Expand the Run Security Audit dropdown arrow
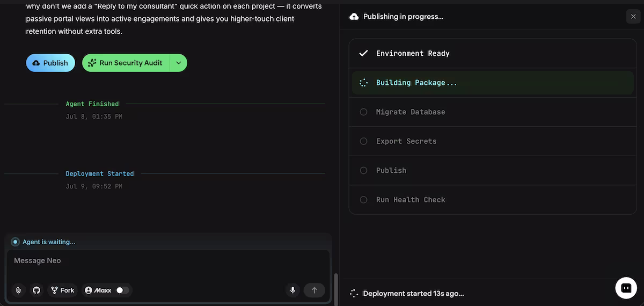Image resolution: width=644 pixels, height=306 pixels. point(179,63)
